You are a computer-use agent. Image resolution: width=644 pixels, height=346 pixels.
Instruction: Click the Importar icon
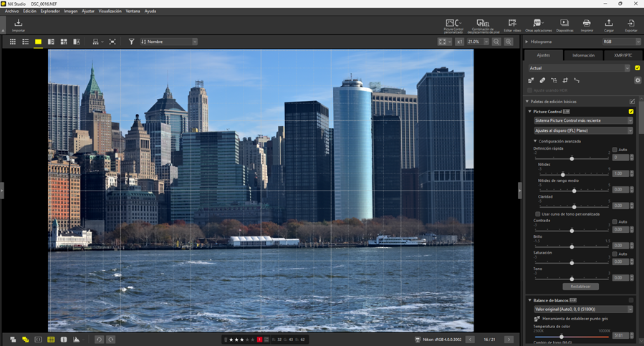click(x=19, y=24)
